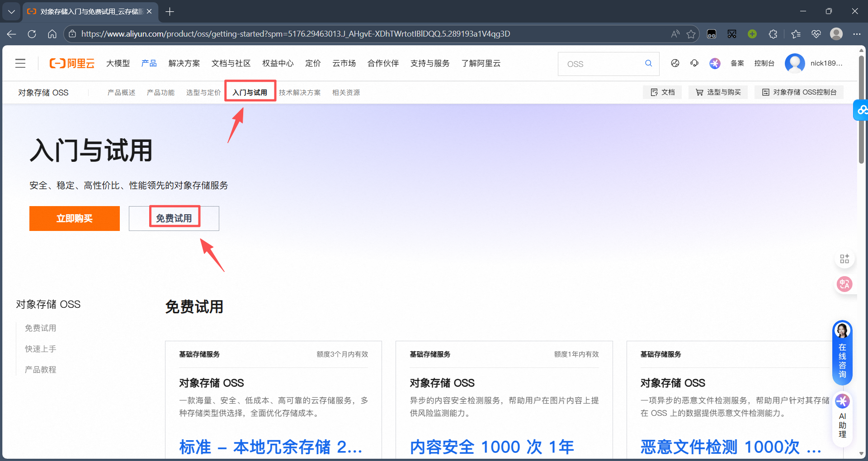
Task: Click the pink translation floating icon
Action: tap(844, 284)
